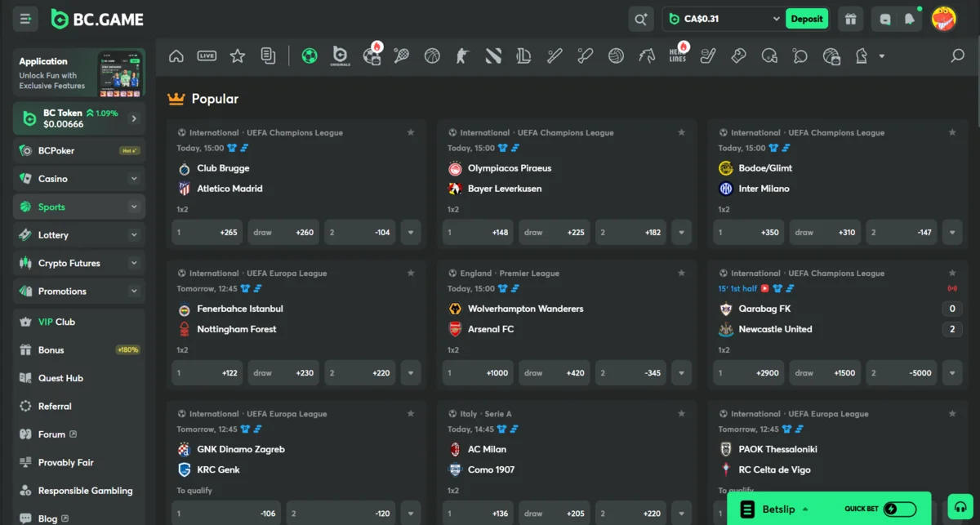Viewport: 980px width, 525px height.
Task: Open the chat icon in header
Action: coord(885,19)
